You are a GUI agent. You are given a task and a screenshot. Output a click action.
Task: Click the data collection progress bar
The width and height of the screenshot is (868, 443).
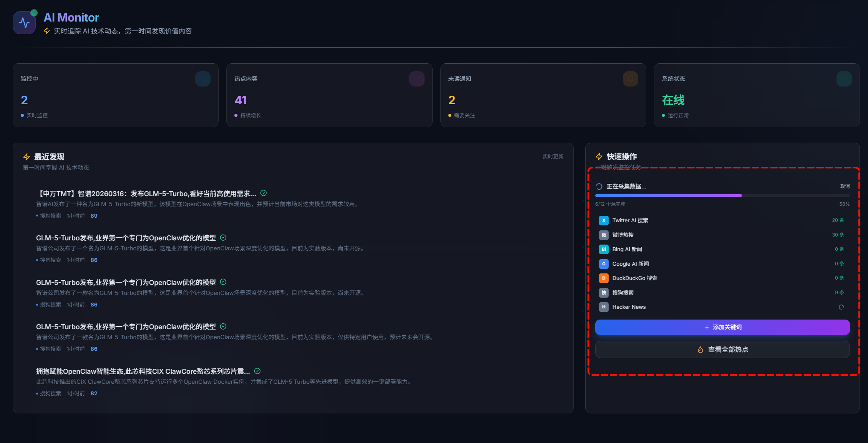click(722, 196)
